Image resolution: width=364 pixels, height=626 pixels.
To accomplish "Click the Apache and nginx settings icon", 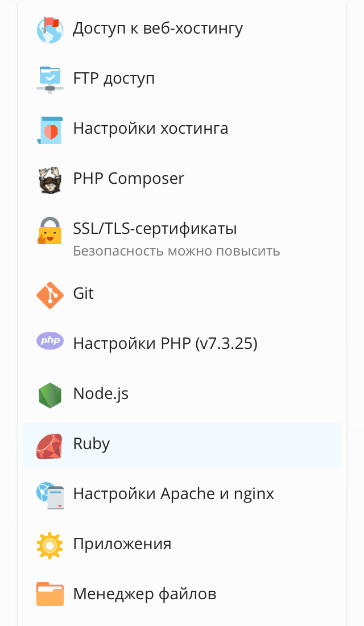I will click(50, 495).
